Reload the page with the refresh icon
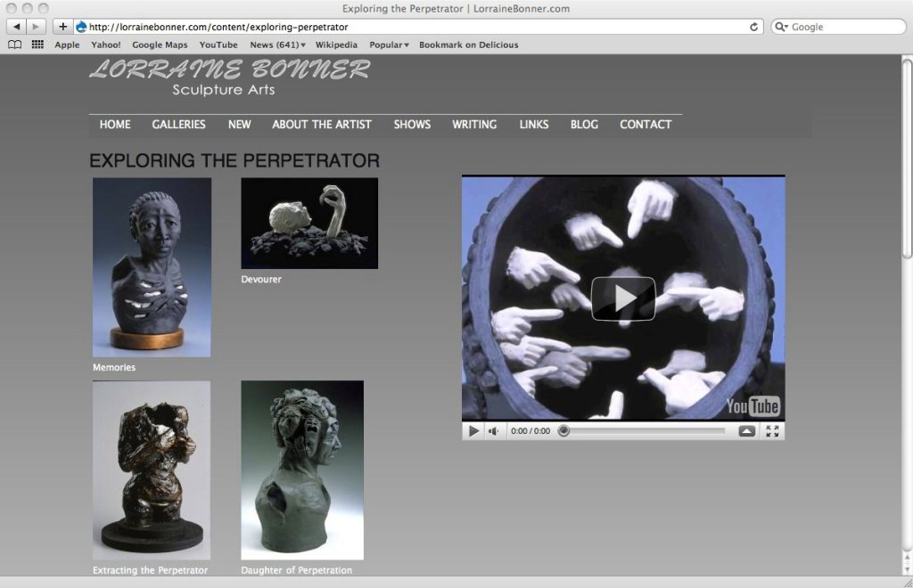 tap(754, 27)
